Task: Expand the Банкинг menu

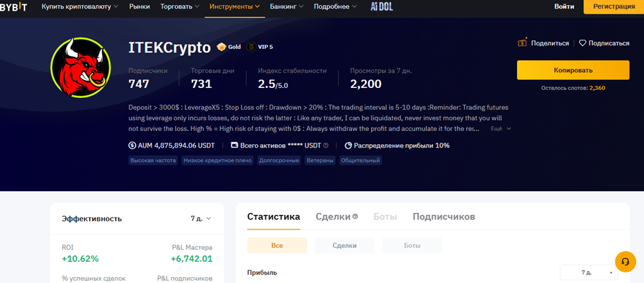Action: (x=287, y=7)
